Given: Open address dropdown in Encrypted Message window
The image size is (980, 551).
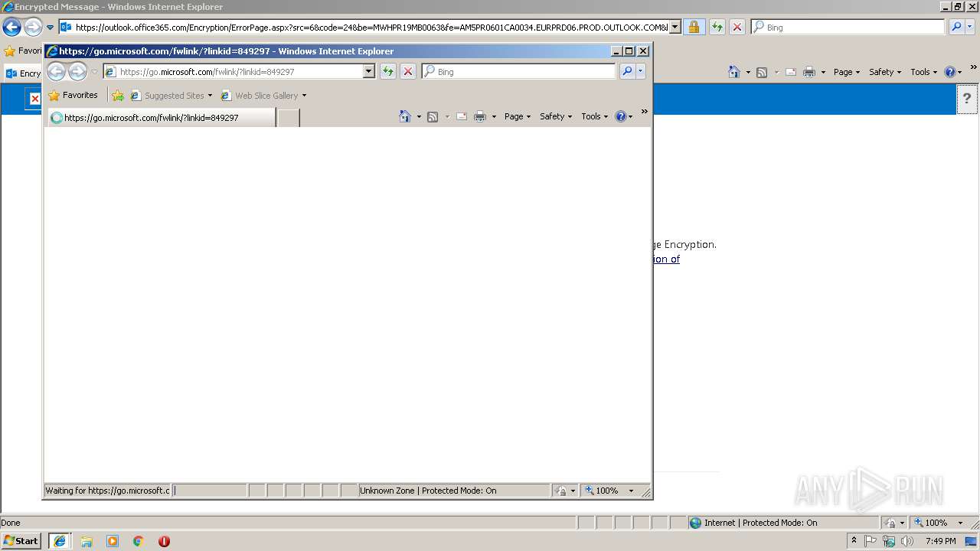Looking at the screenshot, I should tap(675, 27).
